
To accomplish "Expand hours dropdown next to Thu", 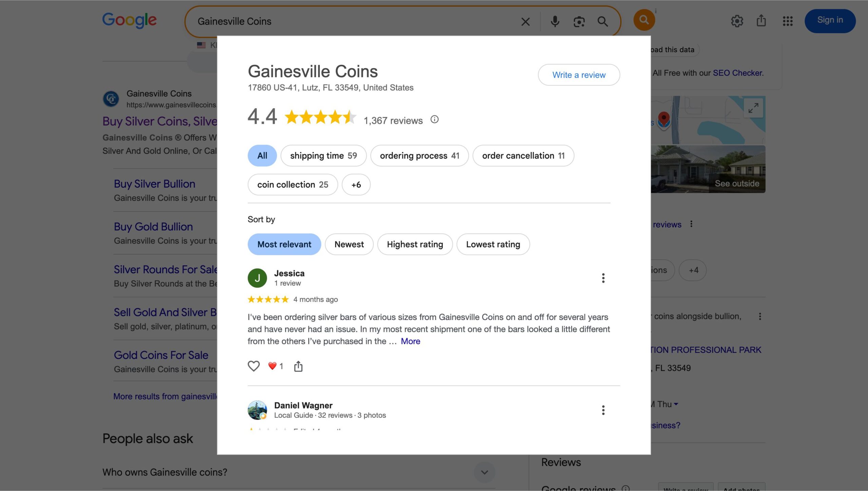I will pos(676,404).
